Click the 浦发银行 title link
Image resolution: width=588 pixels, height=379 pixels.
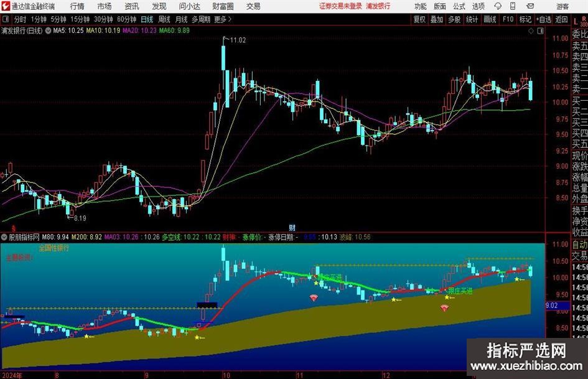coord(378,6)
